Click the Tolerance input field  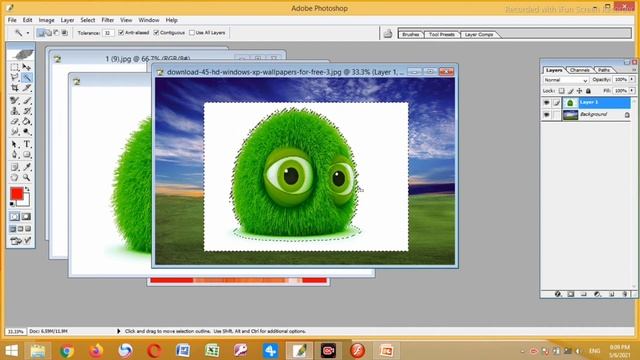(108, 33)
